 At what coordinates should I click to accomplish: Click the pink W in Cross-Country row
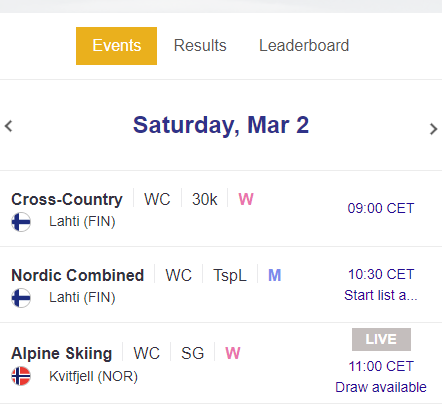click(x=246, y=199)
